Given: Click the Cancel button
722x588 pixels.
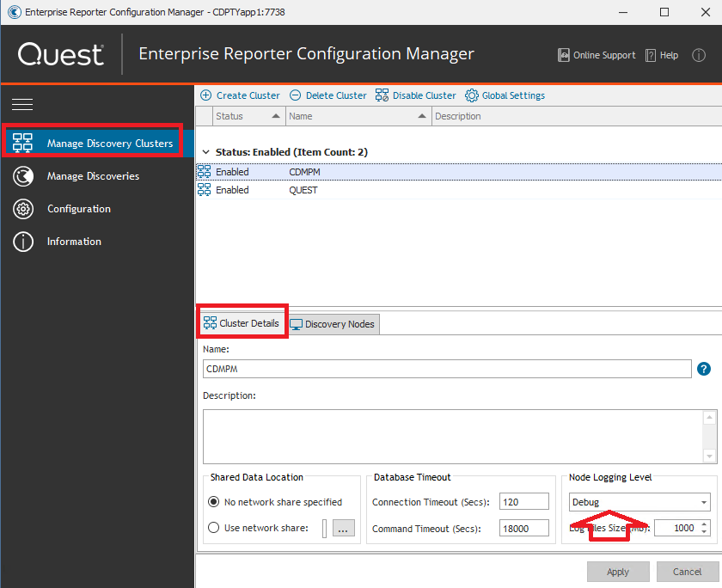Looking at the screenshot, I should tap(687, 572).
